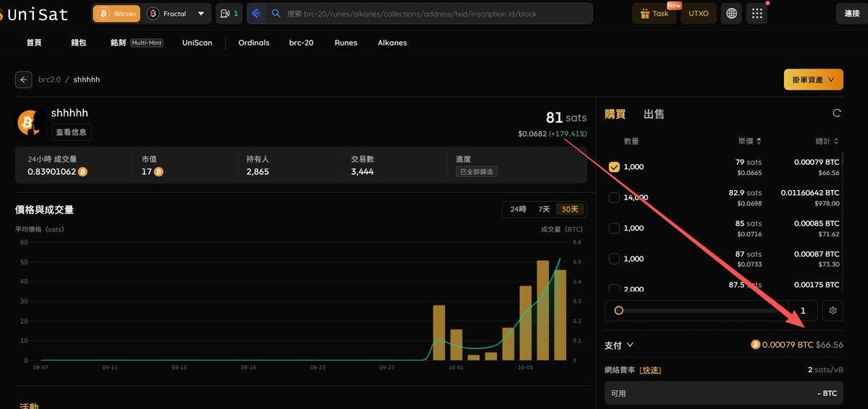Check the 85 sats order checkbox
This screenshot has width=868, height=409.
click(614, 228)
